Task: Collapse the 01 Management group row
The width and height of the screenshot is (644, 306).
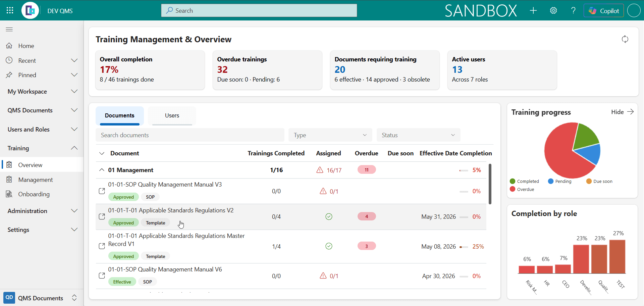Action: click(x=102, y=170)
